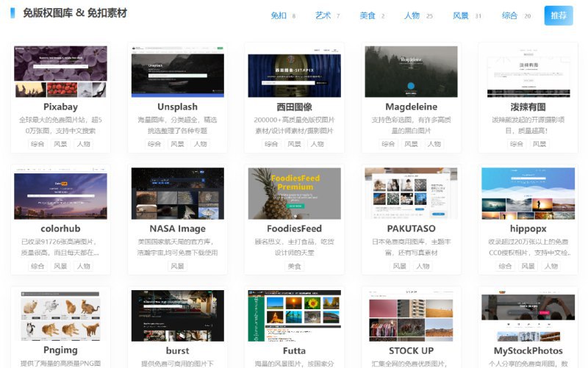This screenshot has height=368, width=588.
Task: Click the 人物 tag under hippopx
Action: [551, 266]
